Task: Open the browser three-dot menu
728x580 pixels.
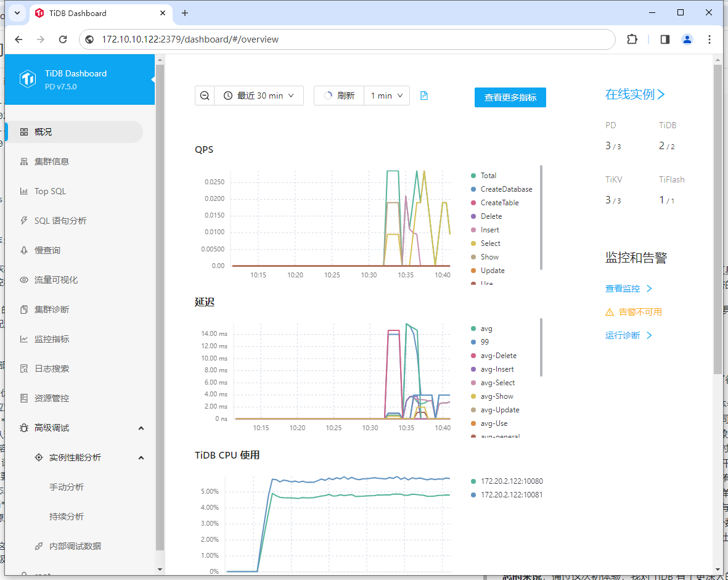Action: pyautogui.click(x=710, y=39)
